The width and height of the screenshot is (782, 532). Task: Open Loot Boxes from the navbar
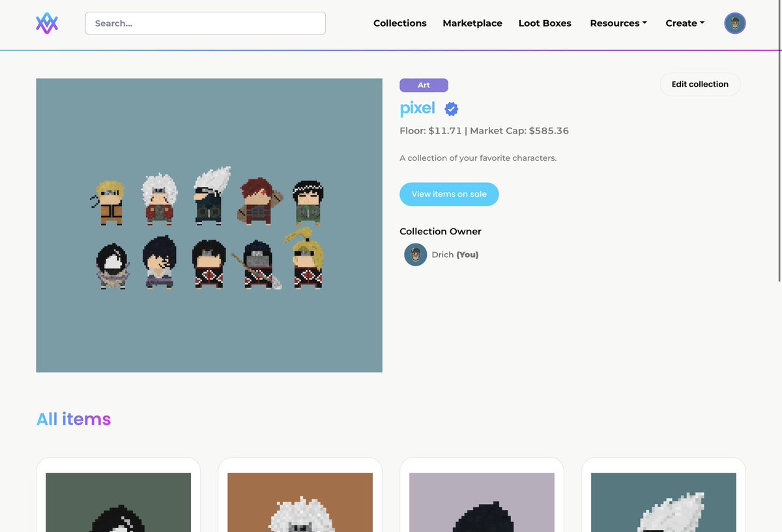(545, 23)
